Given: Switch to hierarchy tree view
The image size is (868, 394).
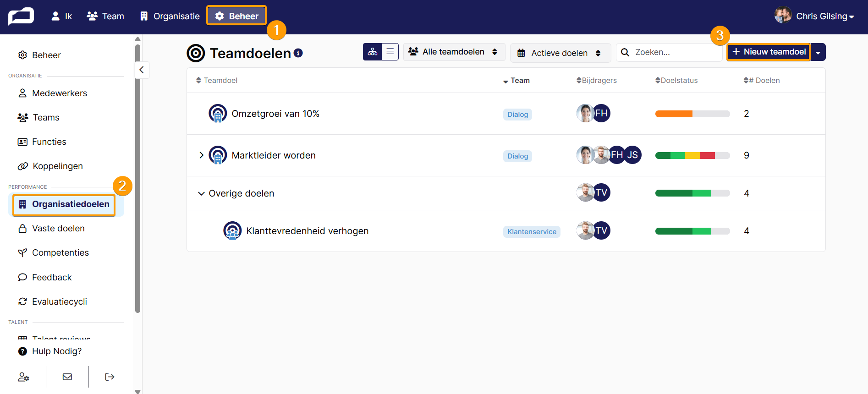Looking at the screenshot, I should [x=373, y=52].
